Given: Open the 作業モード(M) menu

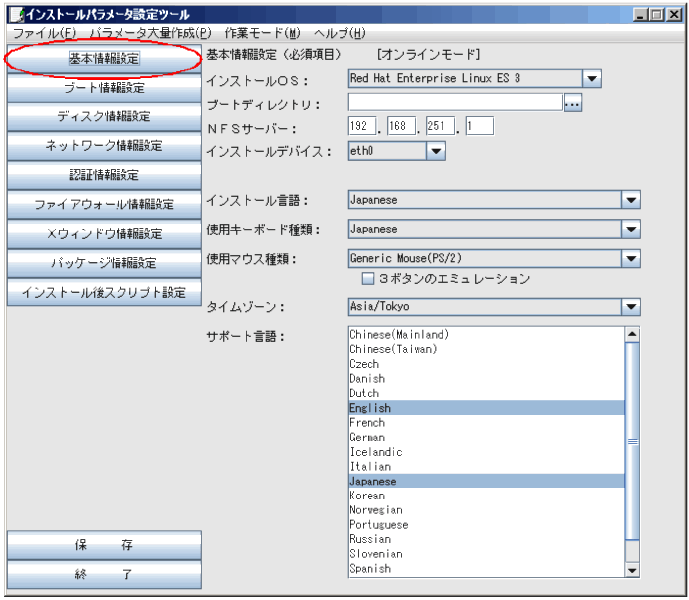Looking at the screenshot, I should (x=262, y=33).
